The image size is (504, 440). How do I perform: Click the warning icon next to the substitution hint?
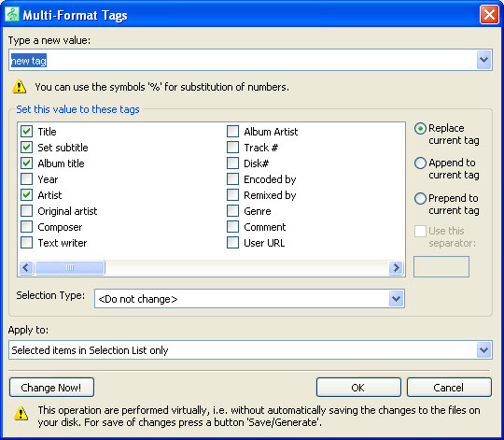pyautogui.click(x=20, y=87)
